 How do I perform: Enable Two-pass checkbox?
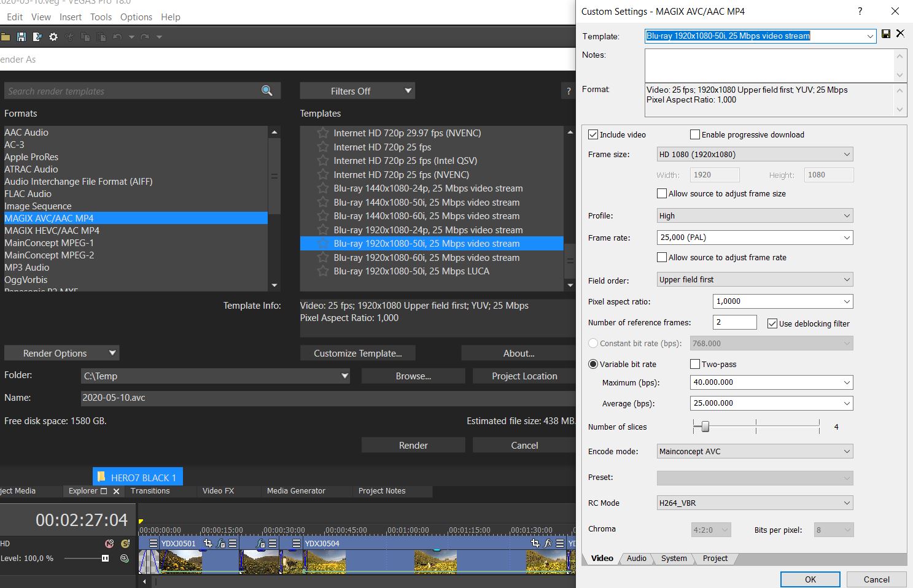click(695, 364)
